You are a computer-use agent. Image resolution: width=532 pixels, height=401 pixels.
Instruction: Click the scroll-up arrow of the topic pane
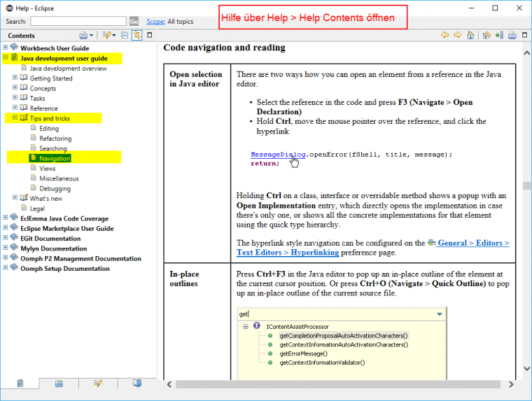[526, 52]
